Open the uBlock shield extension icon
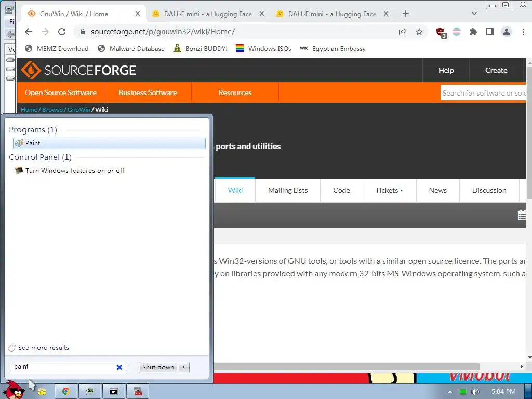Screen dimensions: 532x399 pyautogui.click(x=441, y=32)
